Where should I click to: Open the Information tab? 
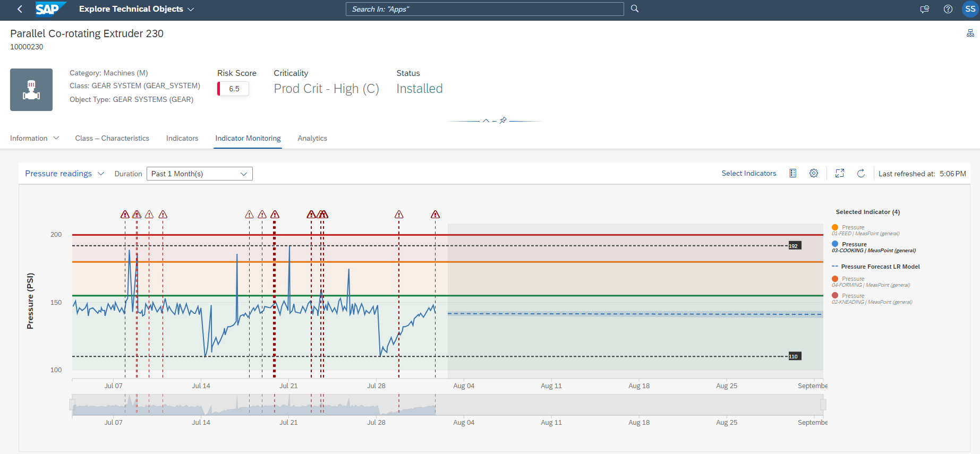tap(29, 138)
